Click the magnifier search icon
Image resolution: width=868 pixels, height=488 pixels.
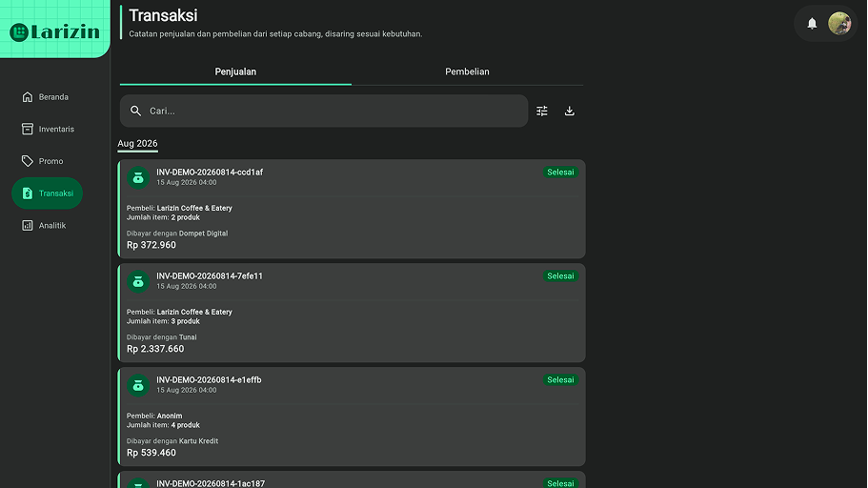coord(135,111)
